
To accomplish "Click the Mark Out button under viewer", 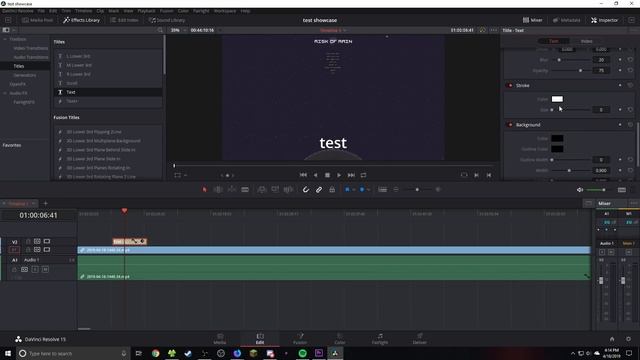I will pos(489,175).
